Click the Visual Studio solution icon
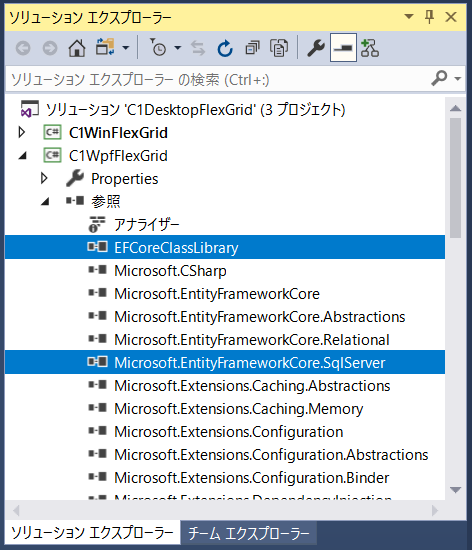 tap(29, 109)
